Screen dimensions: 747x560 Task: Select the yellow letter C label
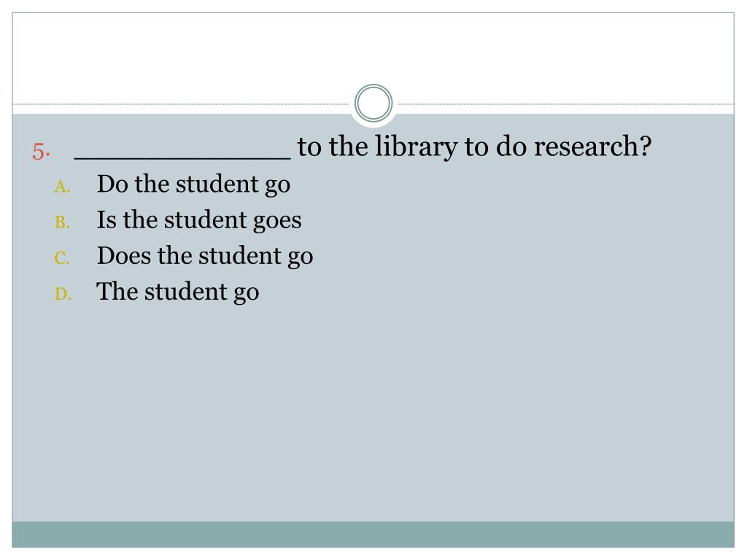click(62, 258)
